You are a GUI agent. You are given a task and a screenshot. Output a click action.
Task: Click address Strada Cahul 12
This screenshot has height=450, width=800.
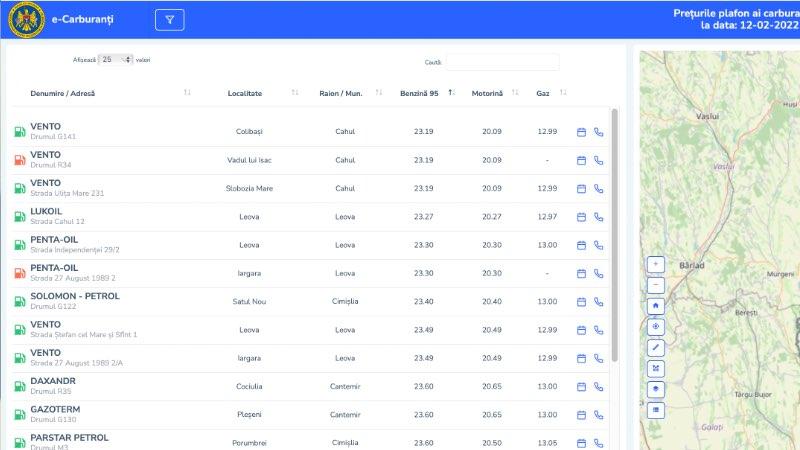pyautogui.click(x=57, y=221)
